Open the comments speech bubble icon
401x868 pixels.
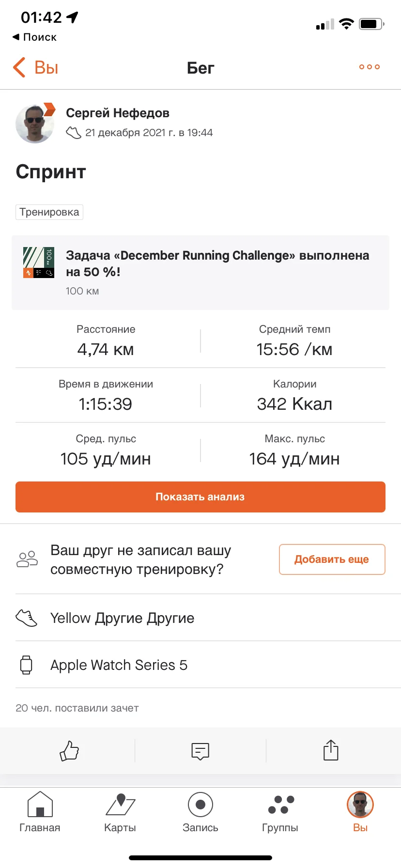(200, 751)
